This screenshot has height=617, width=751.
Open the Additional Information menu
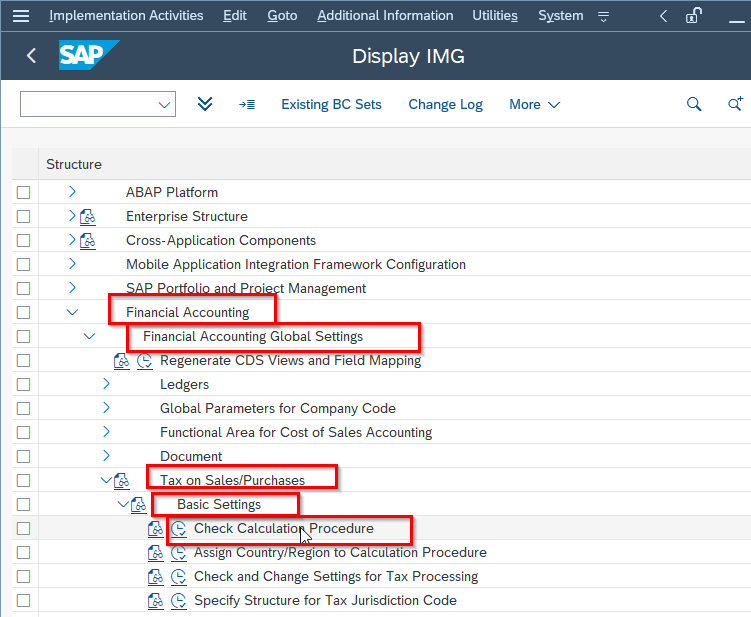pos(385,16)
